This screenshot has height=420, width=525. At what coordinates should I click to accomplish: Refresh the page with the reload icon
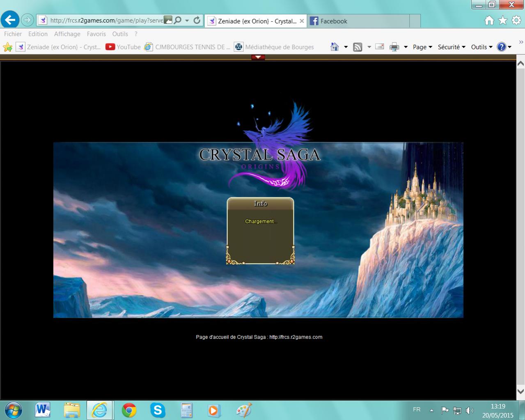click(197, 20)
